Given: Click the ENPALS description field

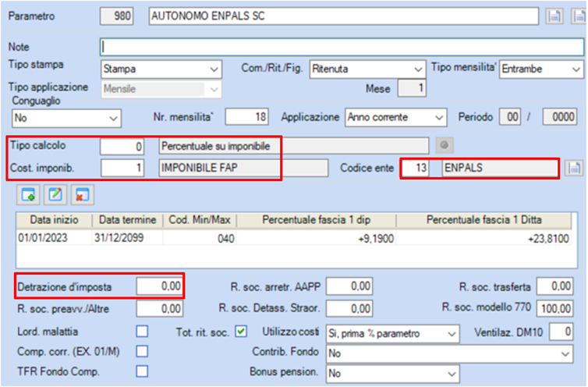Looking at the screenshot, I should click(500, 168).
